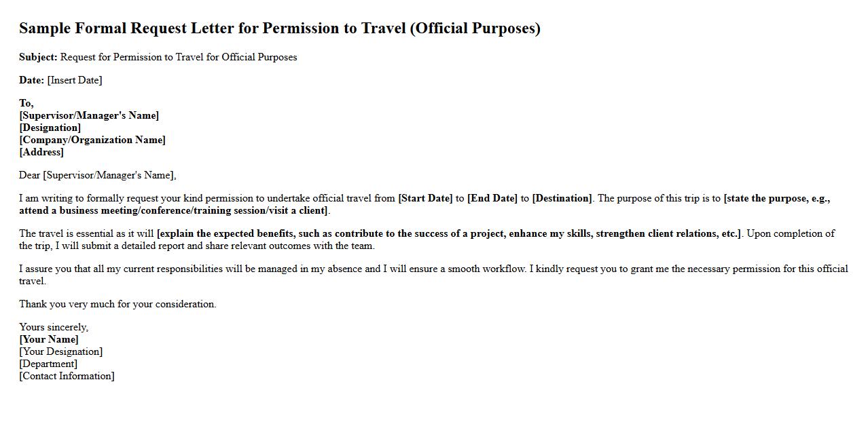
Task: Select the [Insert Date] placeholder
Action: coord(75,80)
